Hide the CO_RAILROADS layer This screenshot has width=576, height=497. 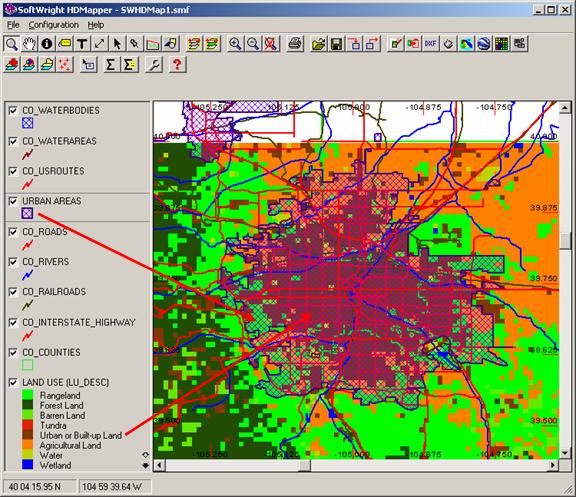(13, 292)
